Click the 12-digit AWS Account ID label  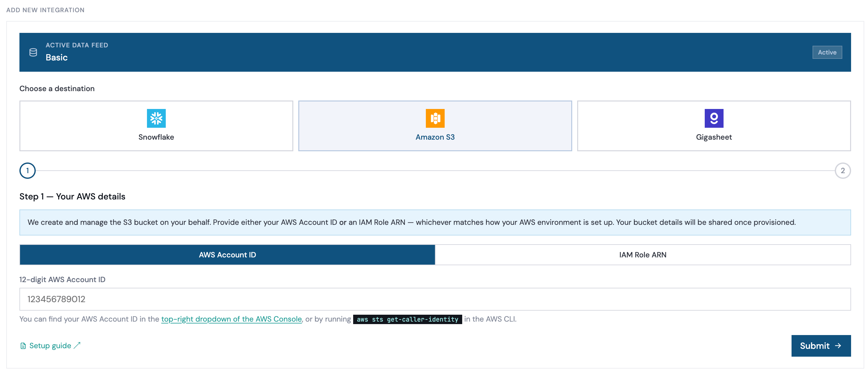click(x=62, y=279)
